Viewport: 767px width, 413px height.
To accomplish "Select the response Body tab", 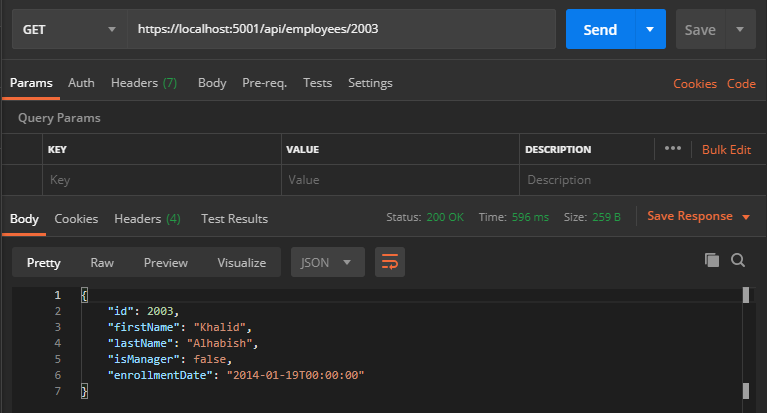I will (x=24, y=219).
